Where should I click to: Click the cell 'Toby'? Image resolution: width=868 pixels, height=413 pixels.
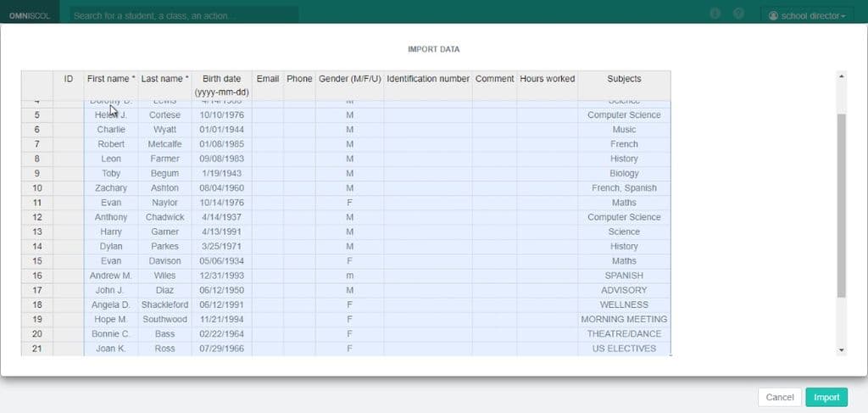tap(111, 173)
